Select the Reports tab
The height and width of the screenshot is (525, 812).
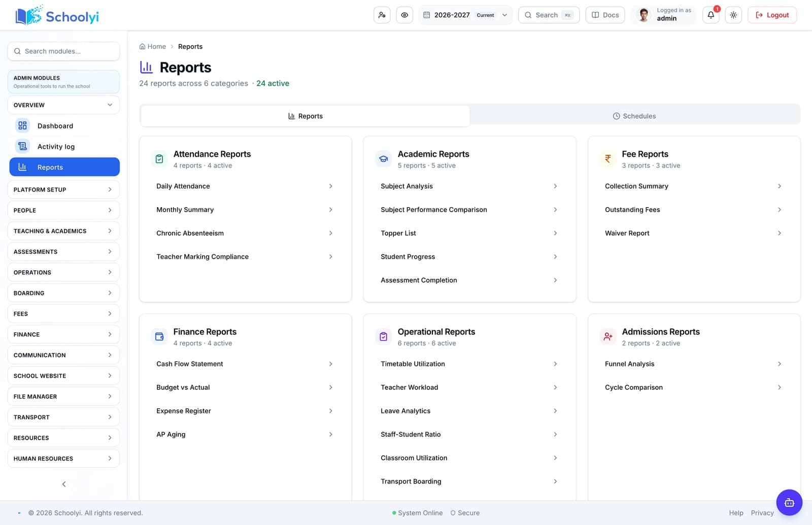pyautogui.click(x=305, y=116)
